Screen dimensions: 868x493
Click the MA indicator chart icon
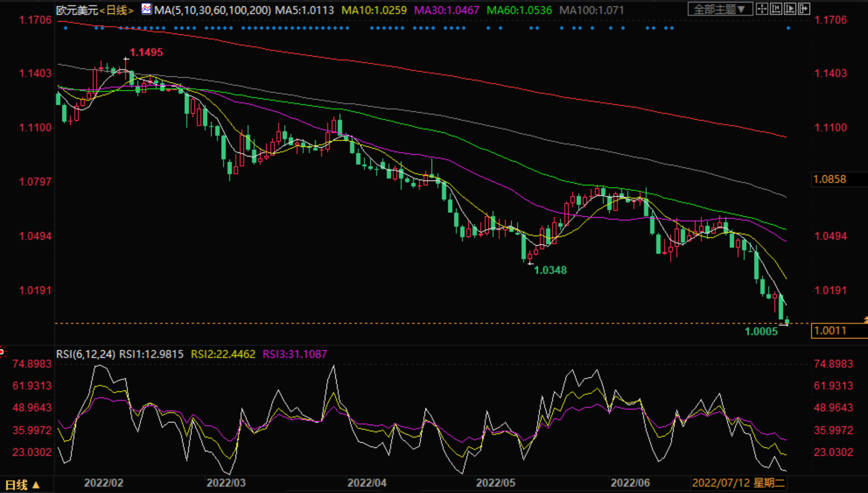point(146,9)
